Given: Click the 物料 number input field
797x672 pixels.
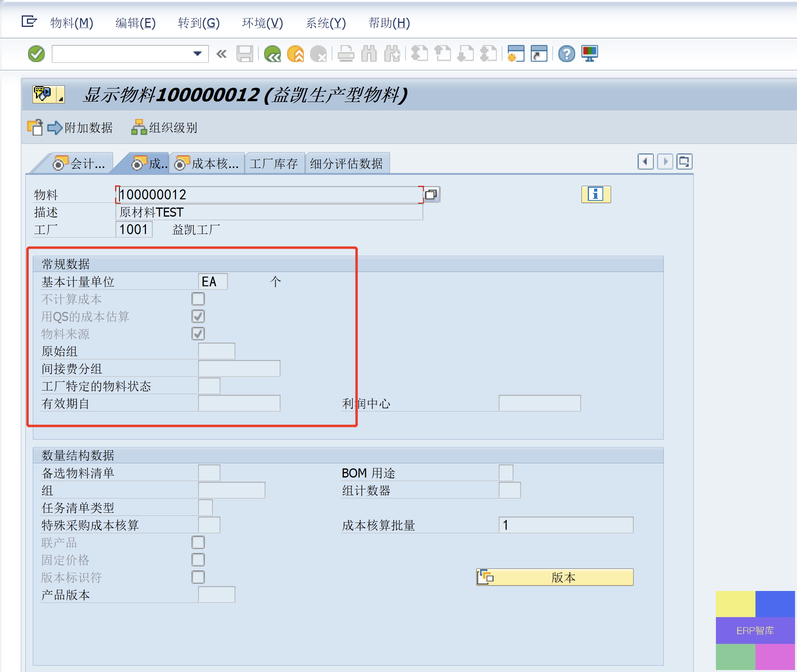Looking at the screenshot, I should (269, 194).
